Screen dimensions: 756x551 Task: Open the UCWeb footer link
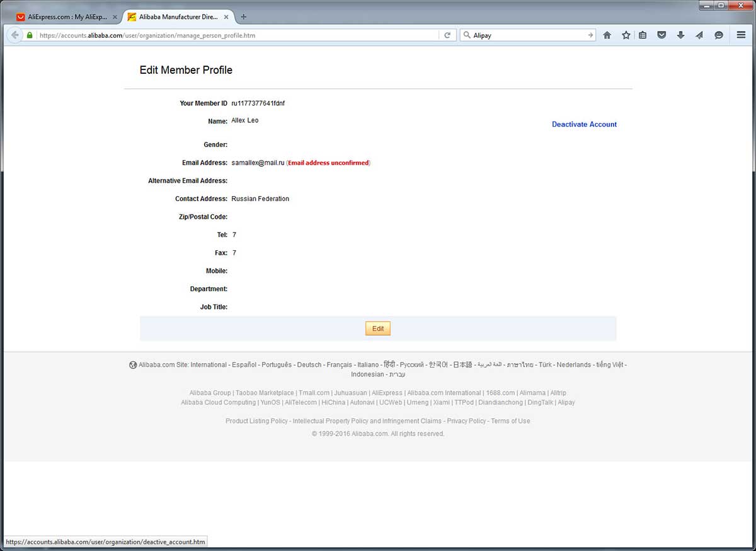(391, 402)
